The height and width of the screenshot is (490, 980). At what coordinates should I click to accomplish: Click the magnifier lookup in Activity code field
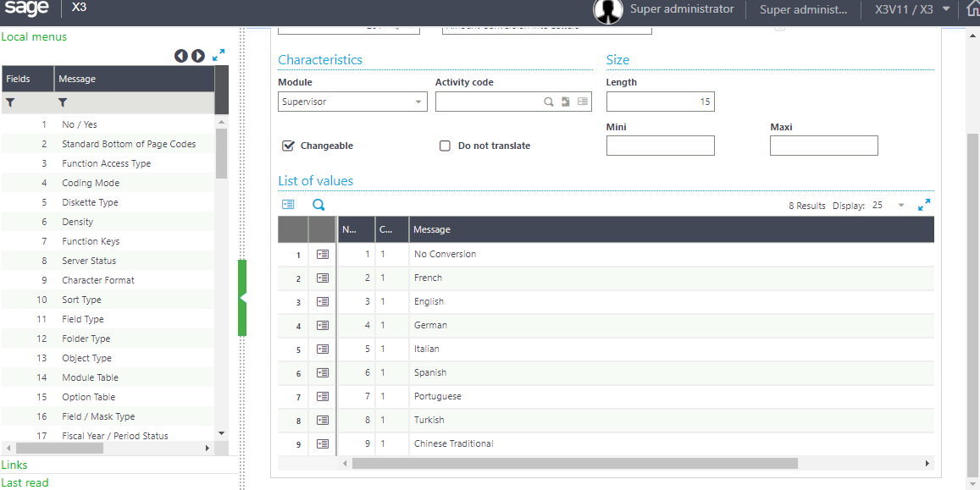tap(548, 101)
